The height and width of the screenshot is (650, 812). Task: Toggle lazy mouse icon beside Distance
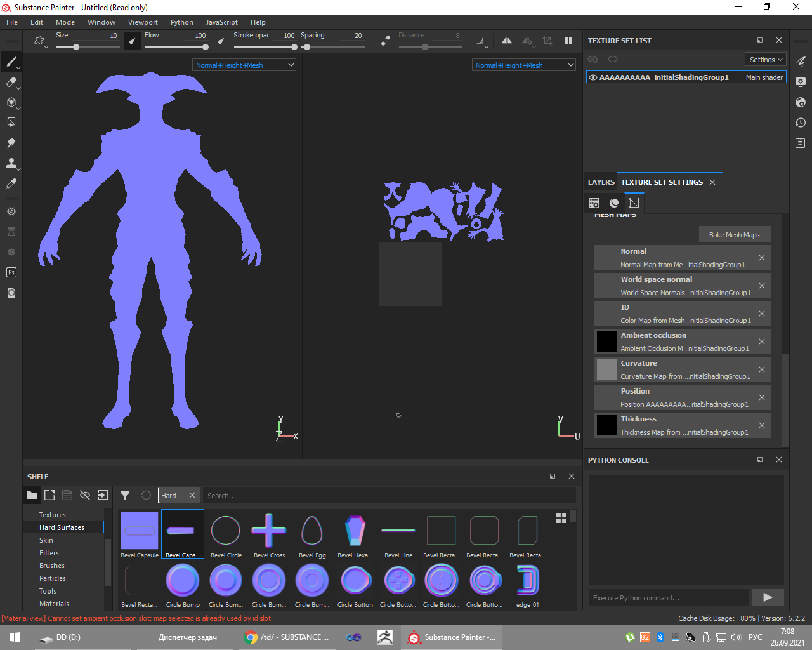tap(385, 41)
